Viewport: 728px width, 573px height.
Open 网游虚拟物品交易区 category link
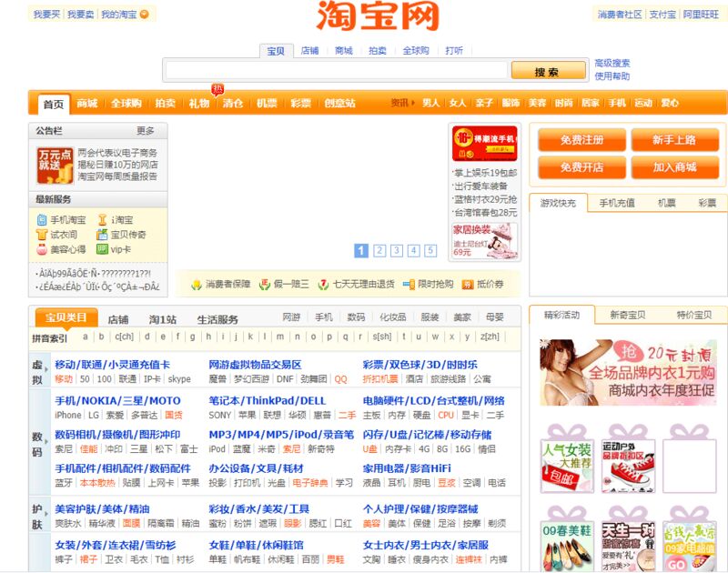pos(255,365)
